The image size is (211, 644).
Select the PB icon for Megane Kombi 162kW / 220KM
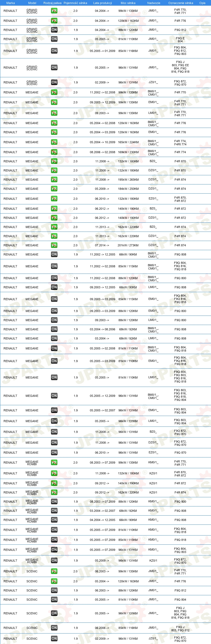pos(54,492)
